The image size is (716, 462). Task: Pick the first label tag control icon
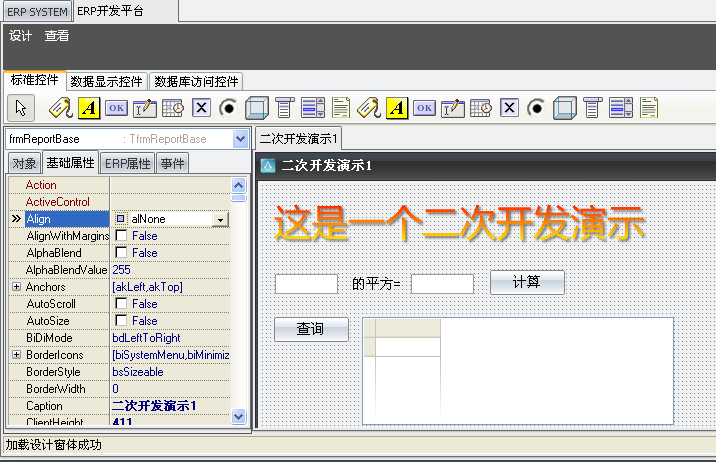click(x=61, y=108)
